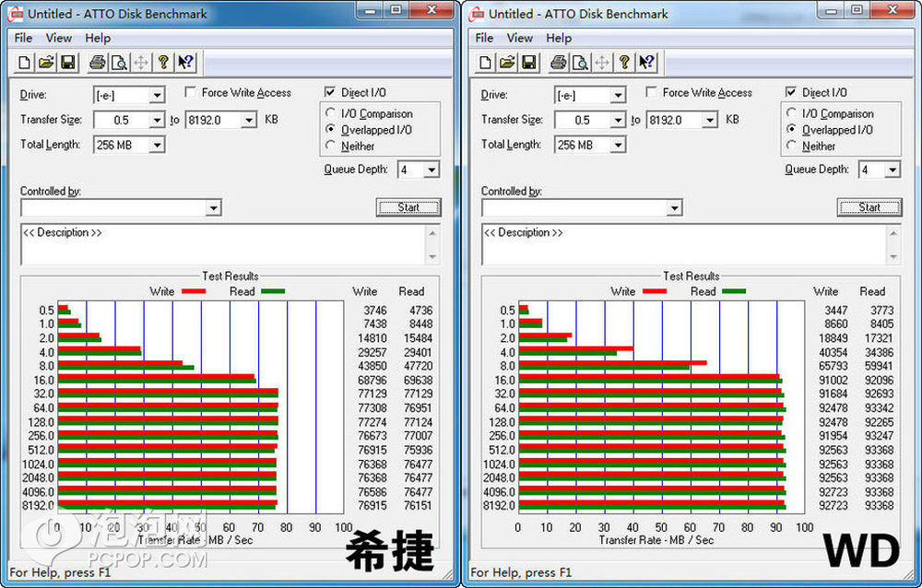Click the Description text box, left (希捷) window
This screenshot has width=922, height=588.
224,244
